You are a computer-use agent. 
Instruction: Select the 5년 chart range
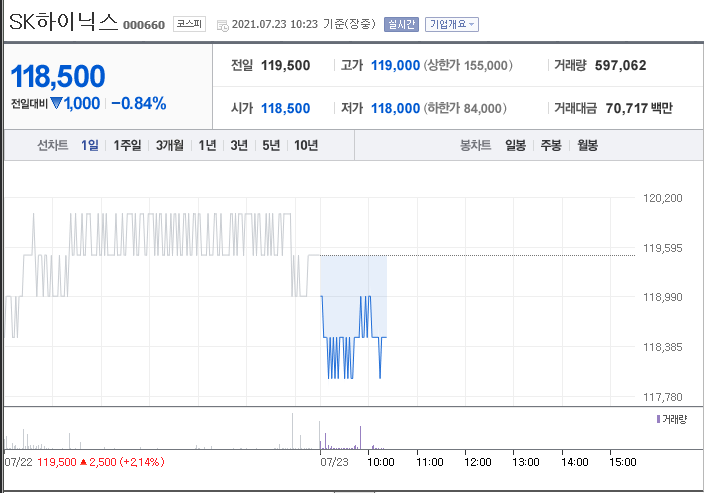coord(271,145)
